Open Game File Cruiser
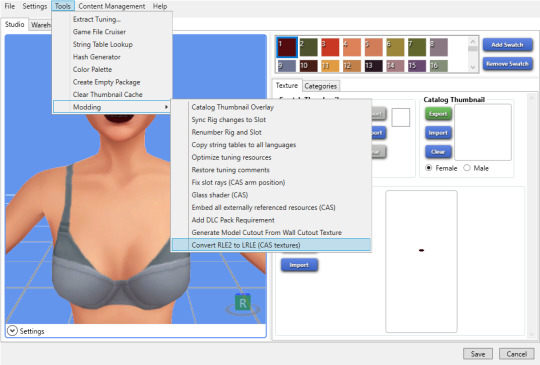 point(112,32)
